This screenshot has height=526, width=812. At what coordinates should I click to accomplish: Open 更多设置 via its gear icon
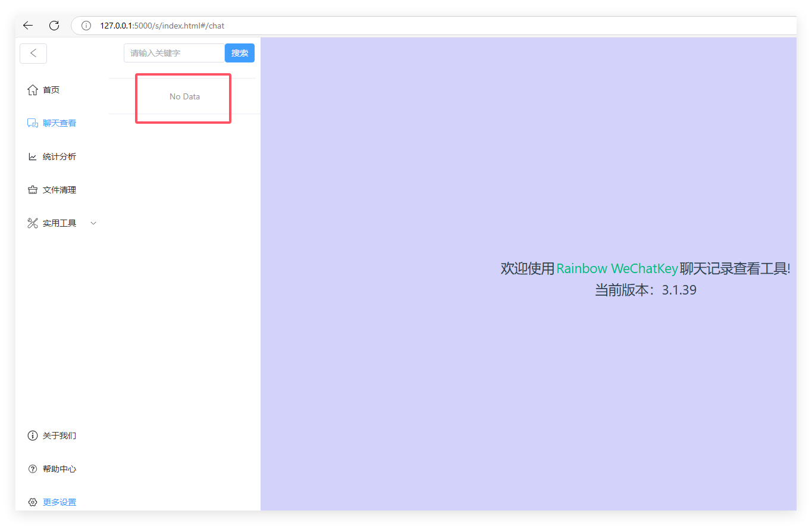point(33,502)
